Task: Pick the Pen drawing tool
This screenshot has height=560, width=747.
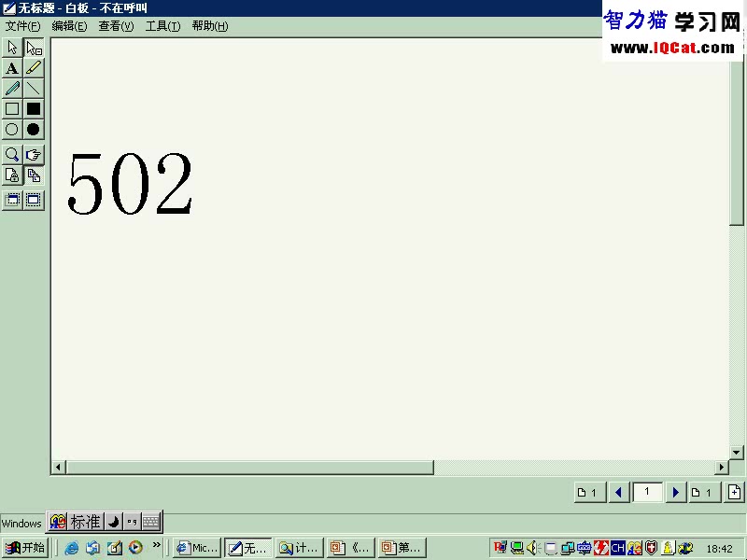Action: (12, 89)
